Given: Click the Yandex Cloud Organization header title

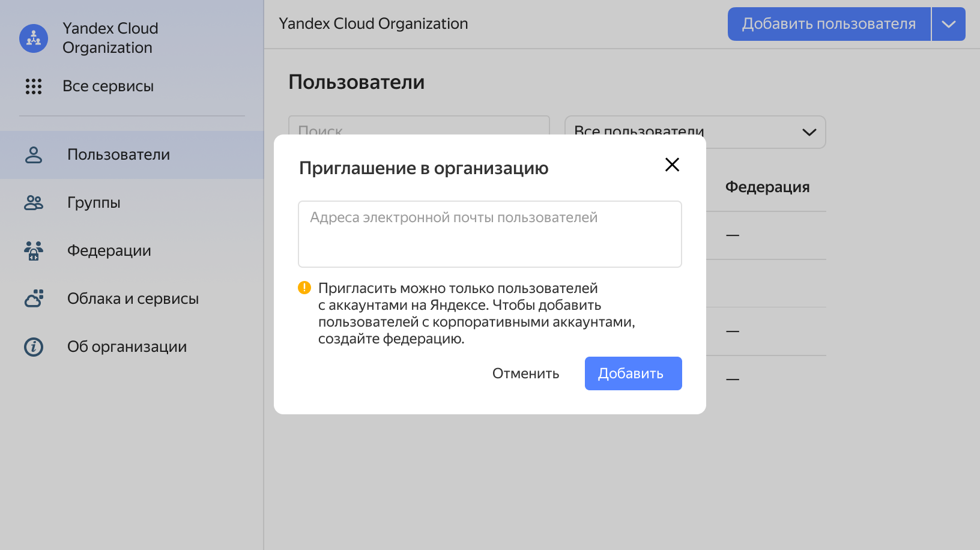Looking at the screenshot, I should pyautogui.click(x=374, y=24).
